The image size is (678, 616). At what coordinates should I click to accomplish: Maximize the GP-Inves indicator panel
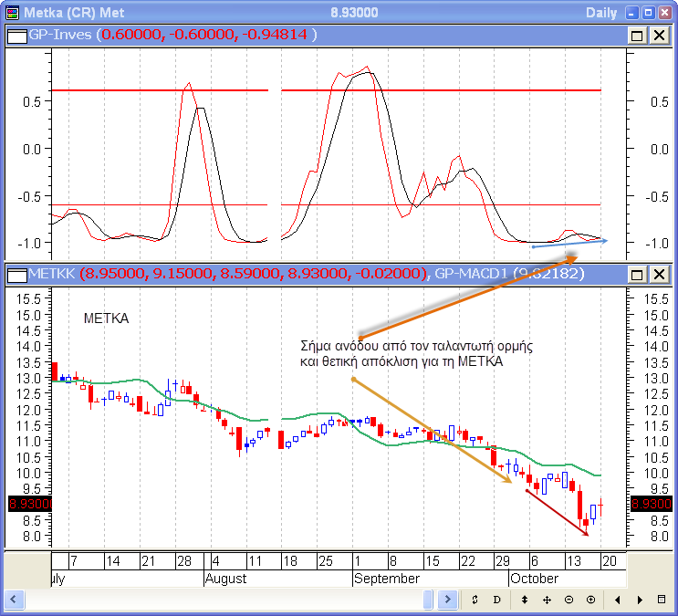(636, 35)
